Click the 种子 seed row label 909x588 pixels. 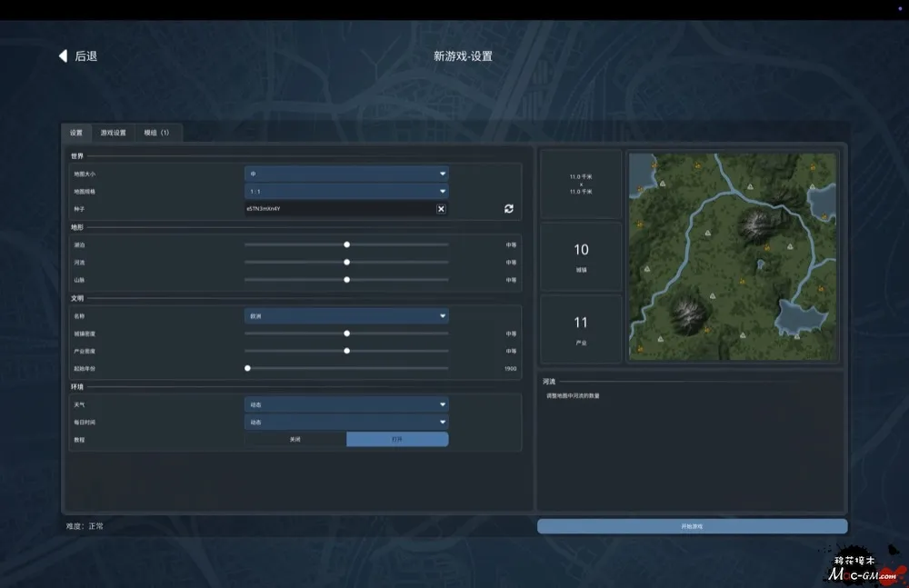coord(79,209)
